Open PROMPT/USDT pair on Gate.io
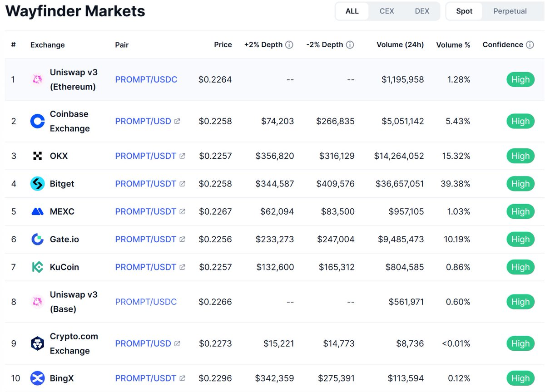 pyautogui.click(x=145, y=239)
